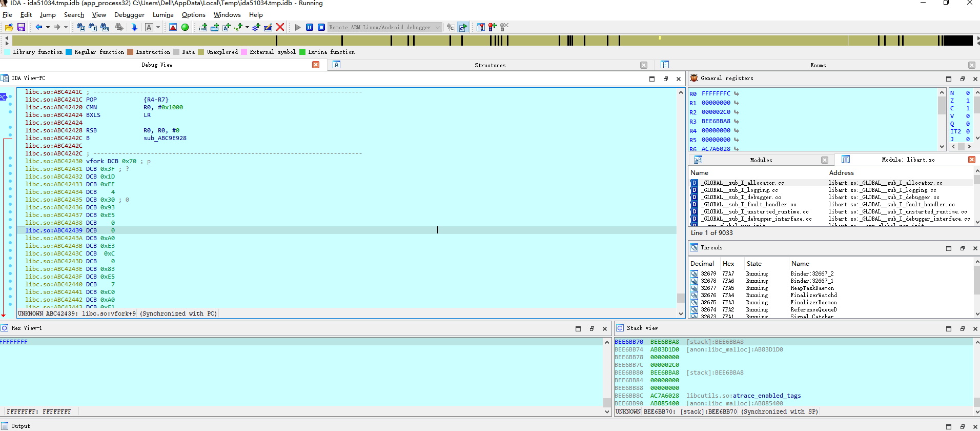Switch to the Enums tab
Screen dimensions: 980x431
click(818, 65)
